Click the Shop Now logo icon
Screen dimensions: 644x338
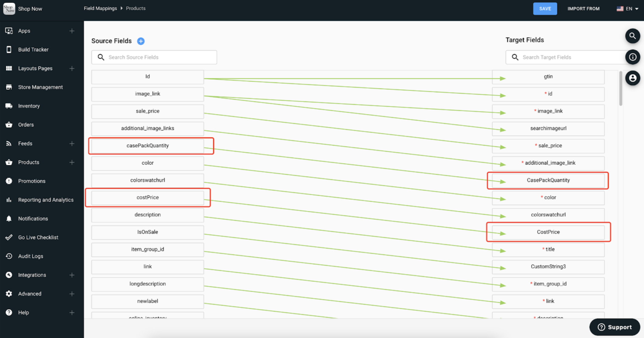(x=9, y=8)
